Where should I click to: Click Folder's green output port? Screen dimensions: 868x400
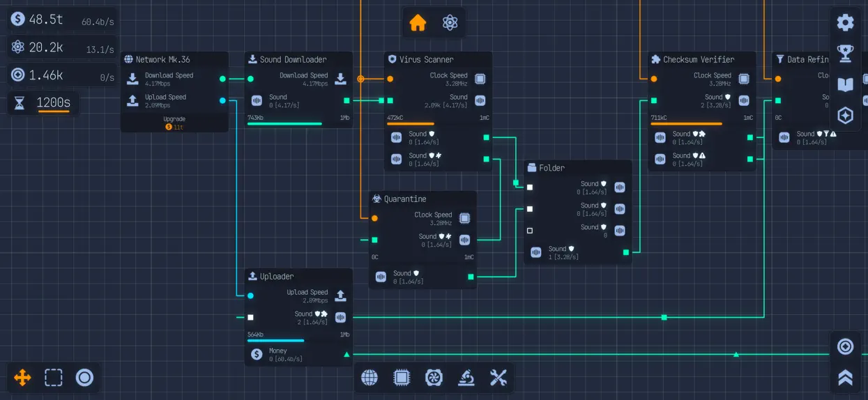[x=625, y=252]
